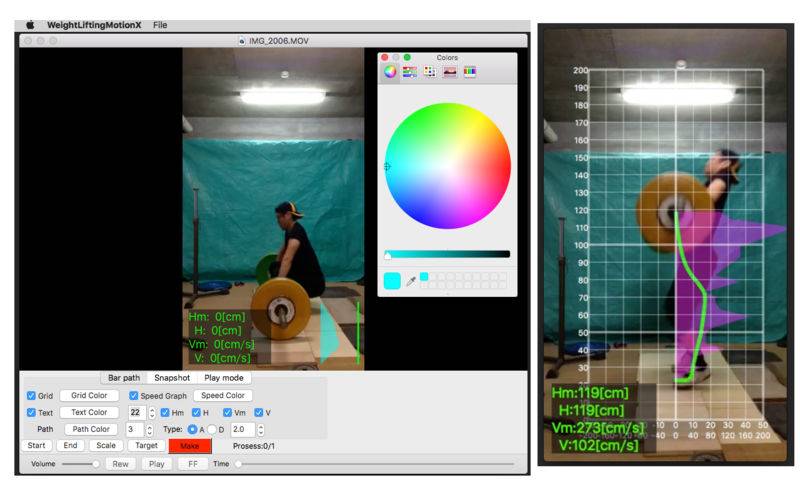Click the red Make button

pyautogui.click(x=190, y=446)
